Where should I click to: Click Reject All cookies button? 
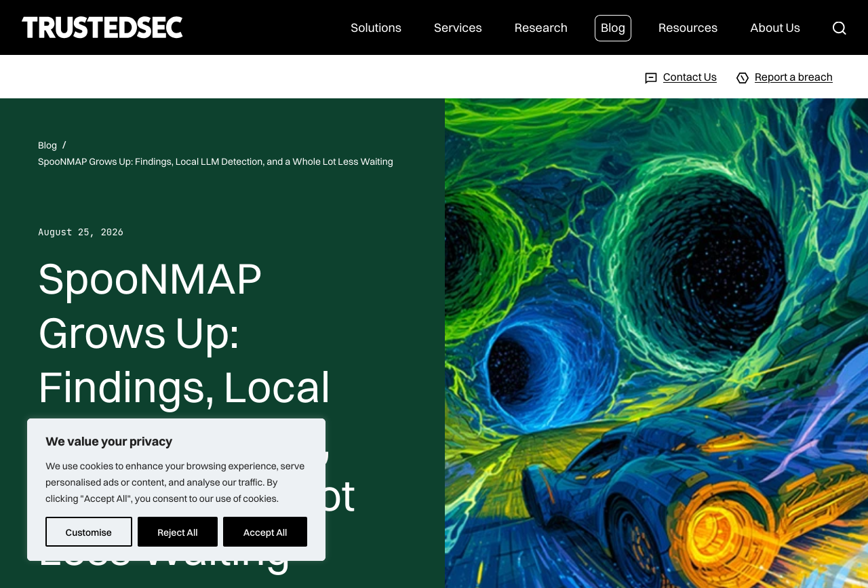click(x=178, y=532)
